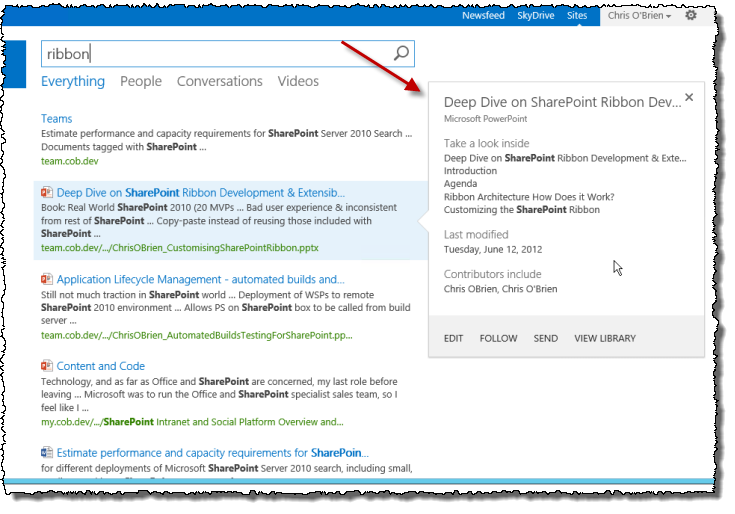The width and height of the screenshot is (735, 514).
Task: Open Customizing the SharePoint Ribbon section
Action: (x=522, y=209)
